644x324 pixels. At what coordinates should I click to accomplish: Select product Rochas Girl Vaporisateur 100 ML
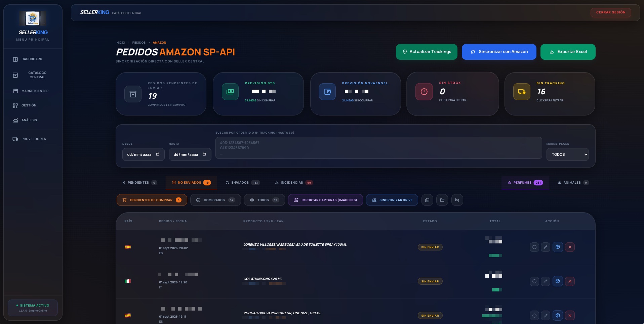click(x=282, y=313)
